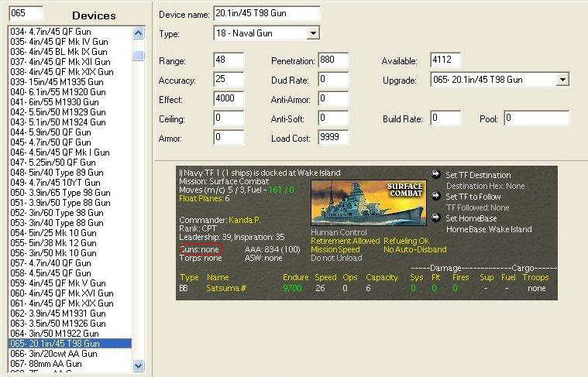The height and width of the screenshot is (377, 588).
Task: Click the Device name text field
Action: 266,15
